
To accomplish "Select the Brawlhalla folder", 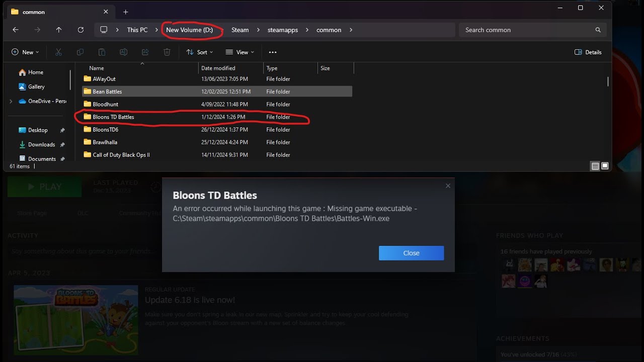I will point(217,142).
